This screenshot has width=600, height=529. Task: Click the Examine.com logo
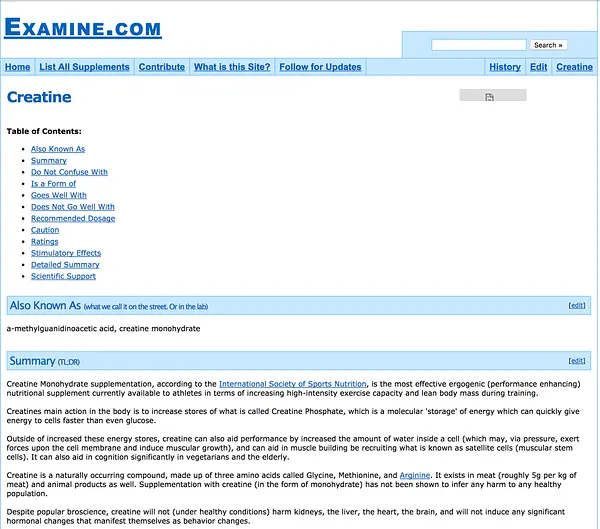[x=83, y=28]
